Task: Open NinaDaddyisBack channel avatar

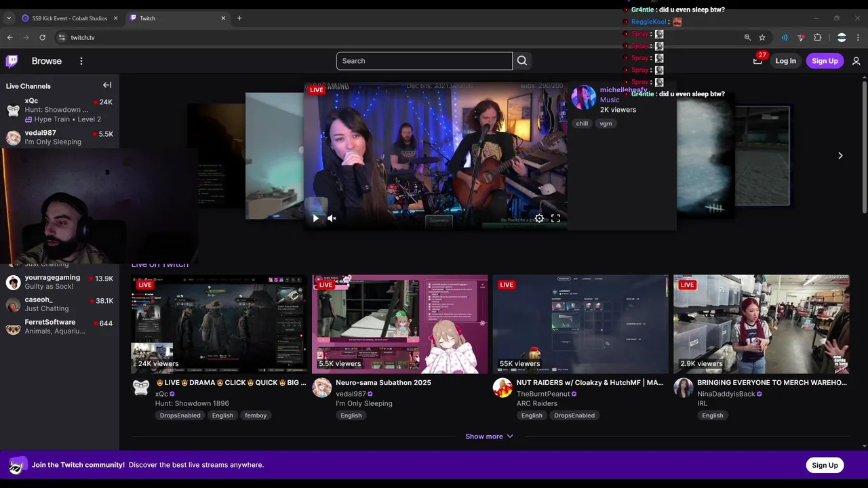Action: point(683,388)
